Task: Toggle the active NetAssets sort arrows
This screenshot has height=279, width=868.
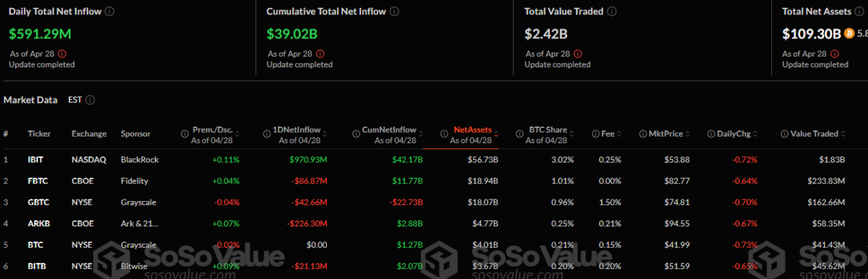Action: [496, 134]
